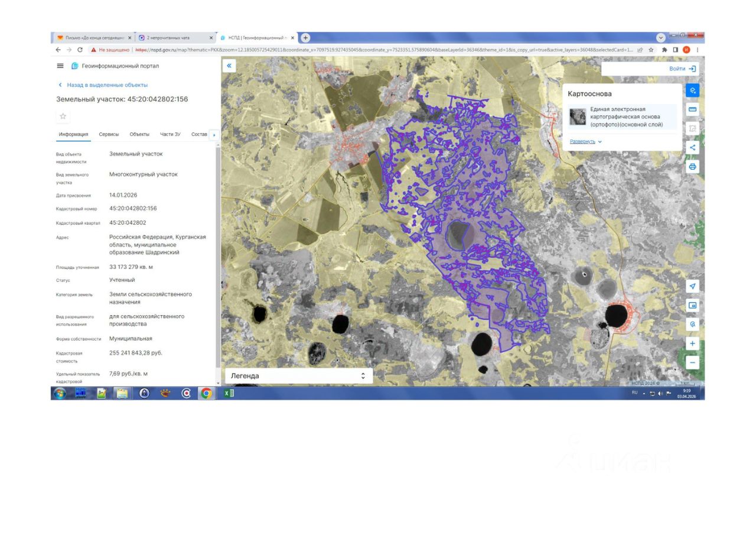Select the ruler measurement tool

[x=693, y=109]
